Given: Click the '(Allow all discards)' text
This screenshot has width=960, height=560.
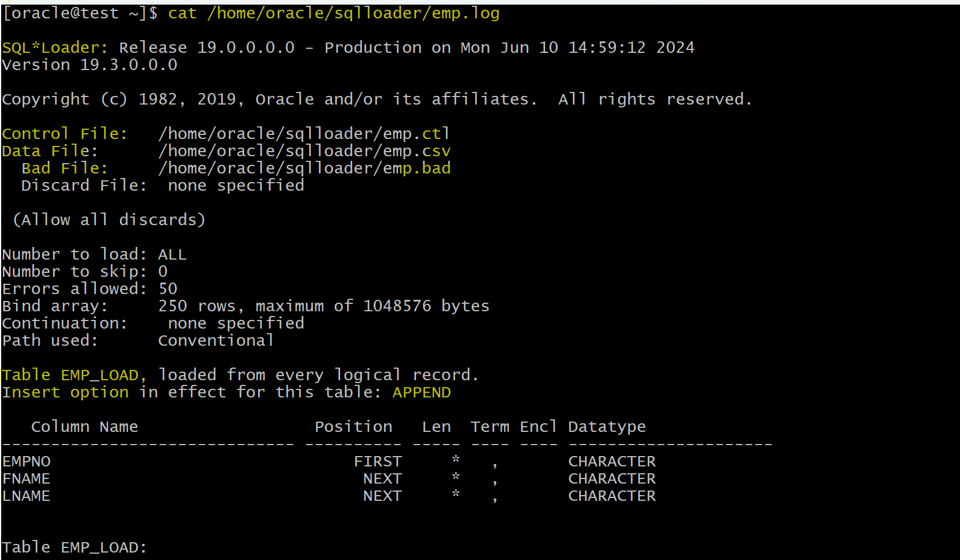Looking at the screenshot, I should [x=109, y=220].
